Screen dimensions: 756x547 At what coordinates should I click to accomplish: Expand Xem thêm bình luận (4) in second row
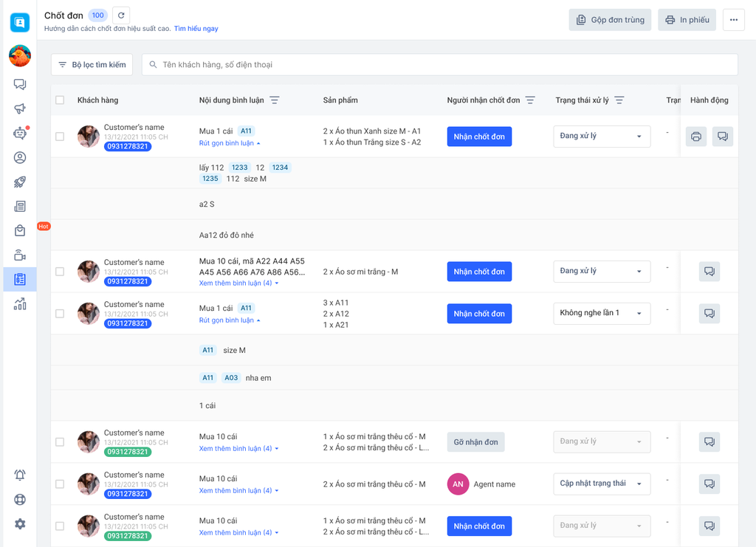tap(238, 283)
